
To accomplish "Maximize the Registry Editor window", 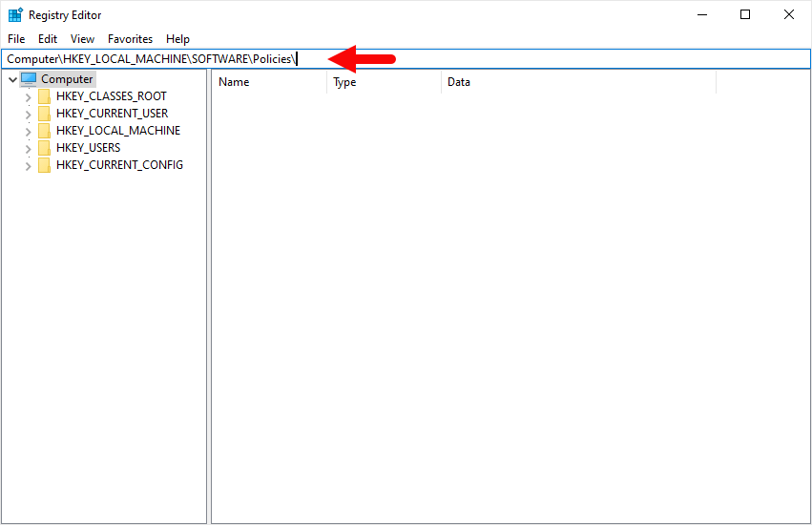I will point(744,14).
